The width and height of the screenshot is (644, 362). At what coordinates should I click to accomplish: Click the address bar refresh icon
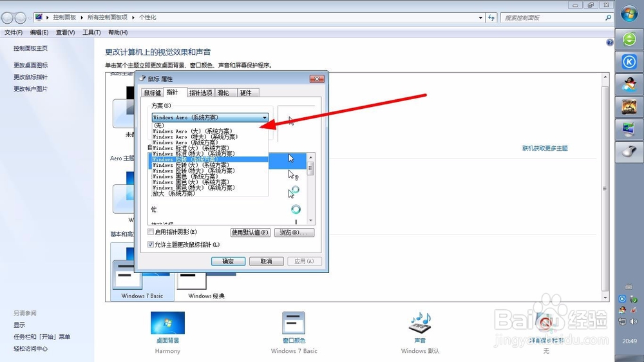click(x=491, y=17)
